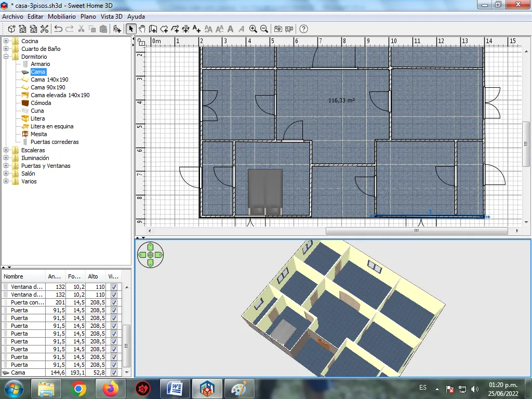Open Google Chrome from the taskbar
Screen dimensions: 532x399
pyautogui.click(x=78, y=389)
